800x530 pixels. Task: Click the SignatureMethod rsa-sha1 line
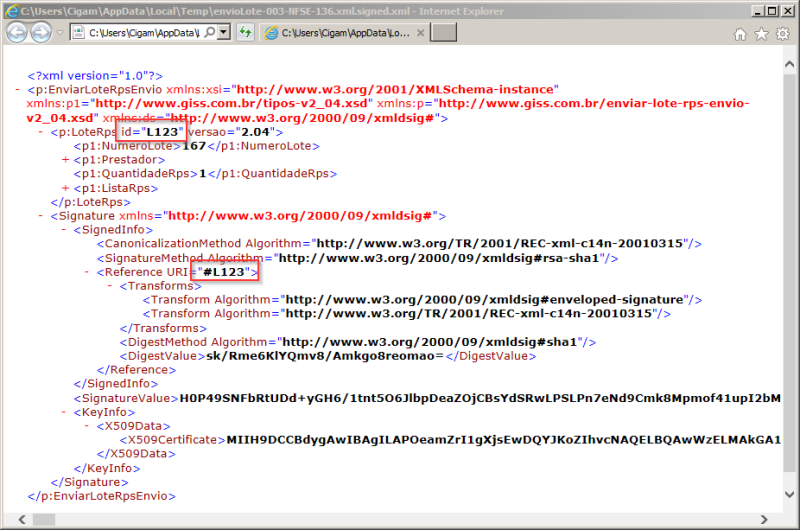coord(357,258)
